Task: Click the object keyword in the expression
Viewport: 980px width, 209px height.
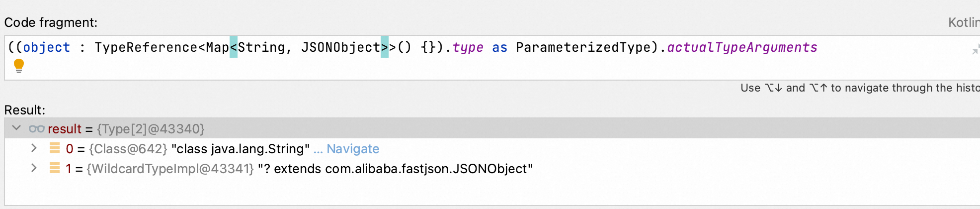Action: [47, 47]
